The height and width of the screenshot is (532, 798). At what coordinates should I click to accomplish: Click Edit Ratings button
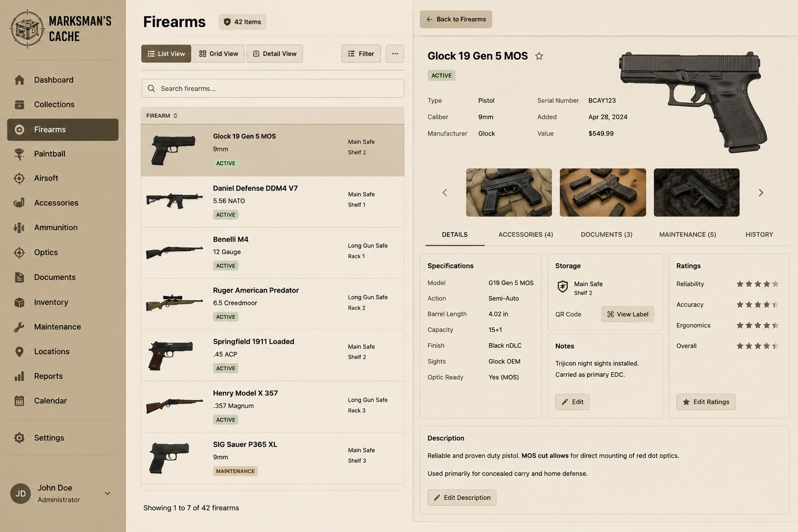(x=706, y=402)
